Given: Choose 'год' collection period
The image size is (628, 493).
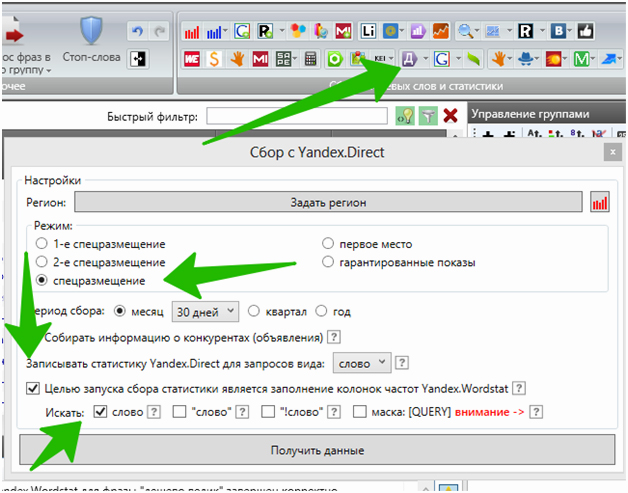Looking at the screenshot, I should [x=321, y=311].
